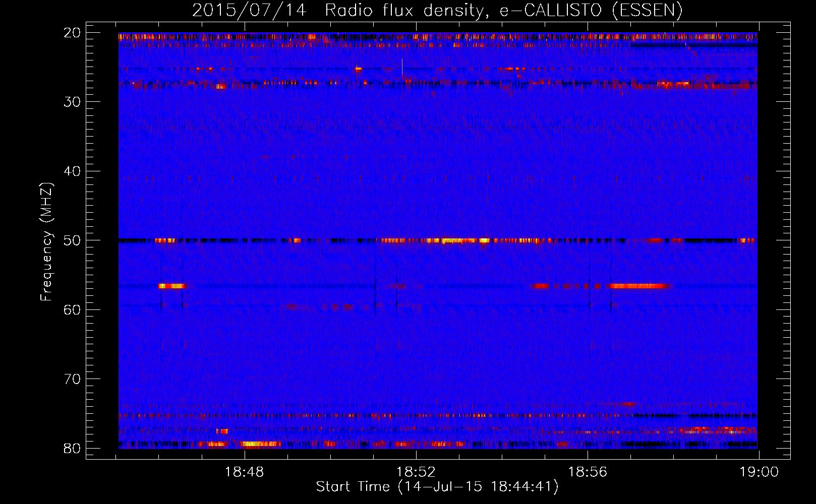Click the 'Frequency (MHZ)' axis label
The width and height of the screenshot is (816, 504).
(x=46, y=242)
